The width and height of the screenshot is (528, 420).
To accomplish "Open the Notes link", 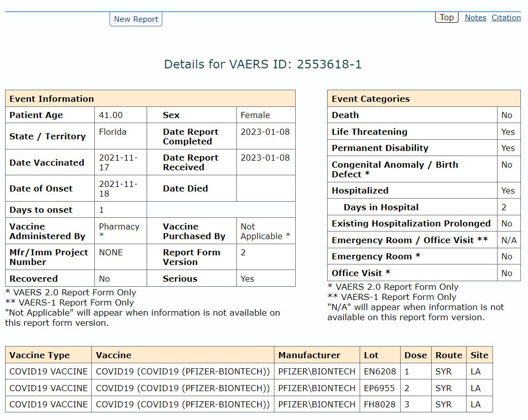I will (475, 18).
